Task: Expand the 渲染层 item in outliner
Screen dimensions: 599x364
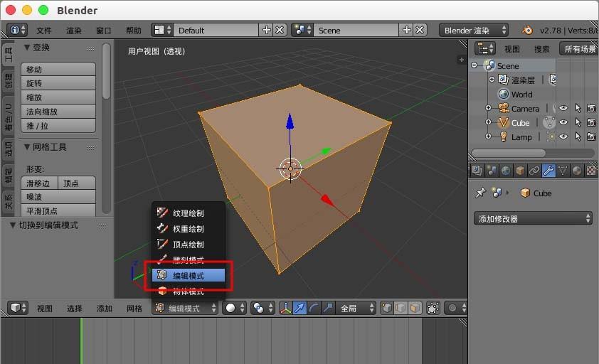Action: (492, 80)
